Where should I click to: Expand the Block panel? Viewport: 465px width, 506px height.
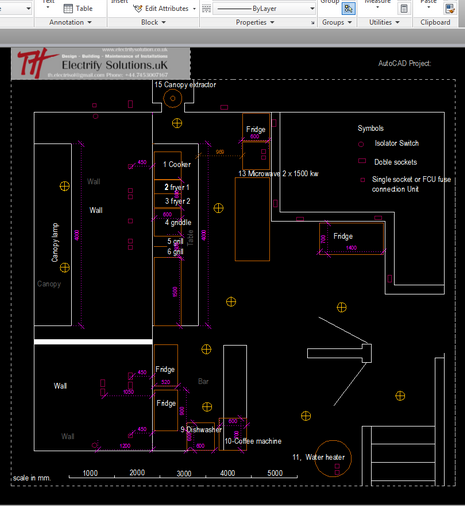(x=153, y=22)
